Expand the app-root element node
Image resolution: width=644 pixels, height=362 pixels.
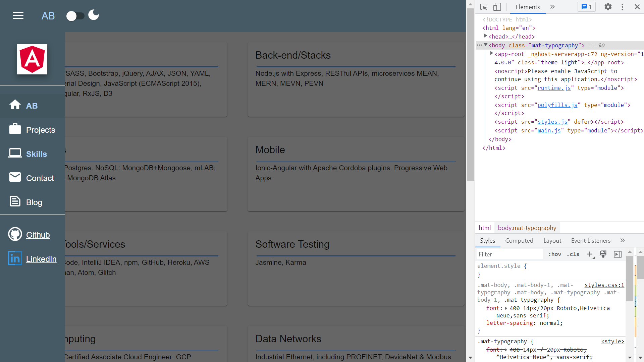click(491, 53)
